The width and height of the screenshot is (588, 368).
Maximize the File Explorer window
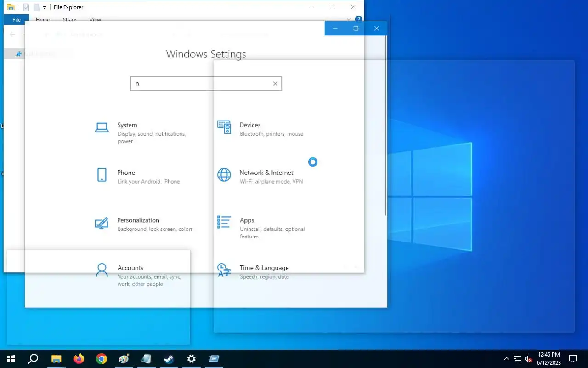point(332,7)
